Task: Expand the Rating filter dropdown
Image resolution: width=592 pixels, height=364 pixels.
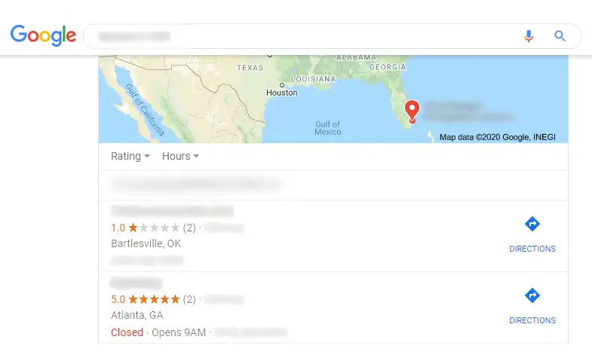Action: pos(130,156)
